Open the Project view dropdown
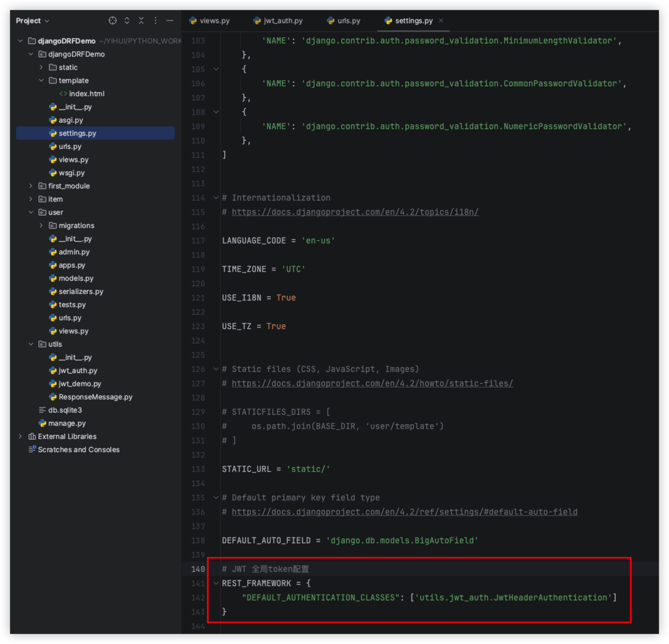This screenshot has height=644, width=669. click(x=32, y=21)
